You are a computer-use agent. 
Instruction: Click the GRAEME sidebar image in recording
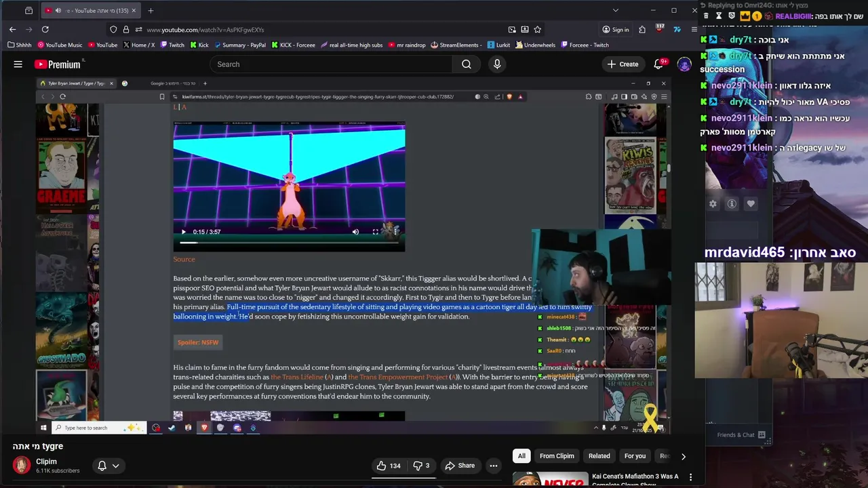pos(62,176)
